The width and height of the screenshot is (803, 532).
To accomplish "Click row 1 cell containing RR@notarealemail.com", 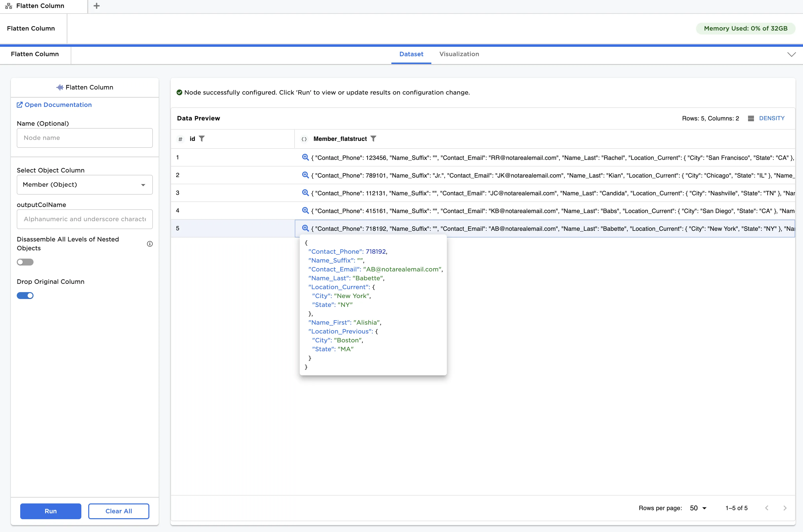I will tap(545, 157).
